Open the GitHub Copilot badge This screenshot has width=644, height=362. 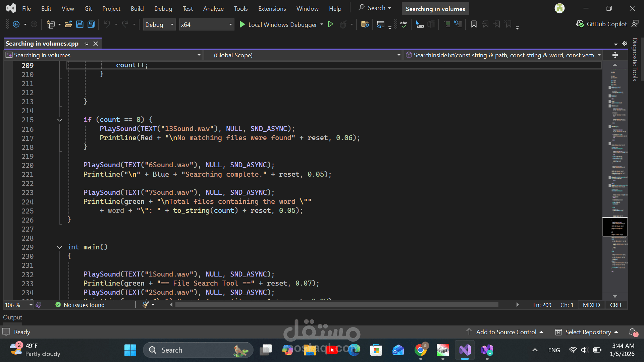pos(602,24)
